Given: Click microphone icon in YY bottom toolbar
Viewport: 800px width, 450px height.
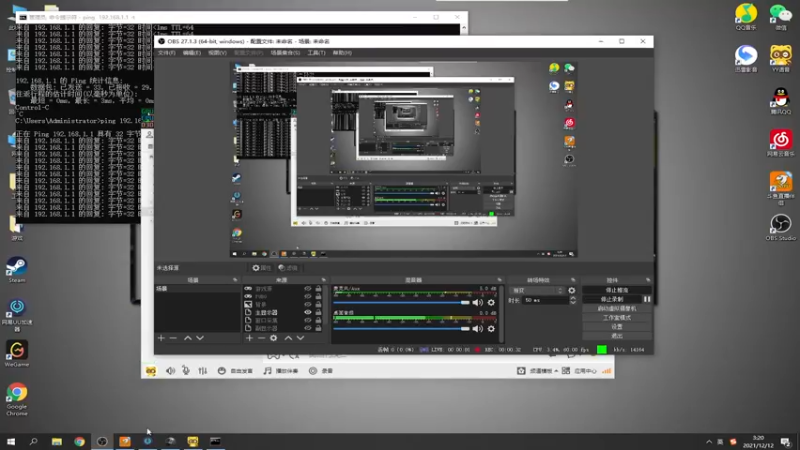Looking at the screenshot, I should (x=186, y=371).
